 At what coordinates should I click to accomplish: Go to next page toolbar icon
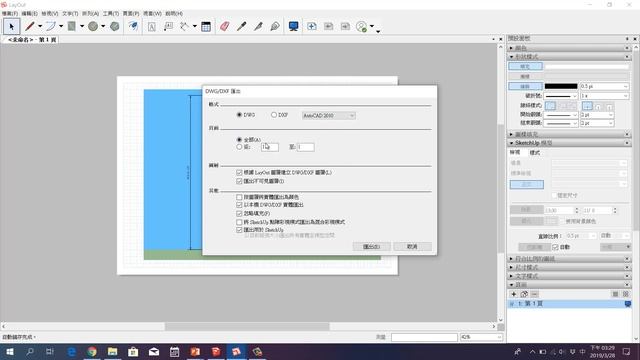(345, 27)
